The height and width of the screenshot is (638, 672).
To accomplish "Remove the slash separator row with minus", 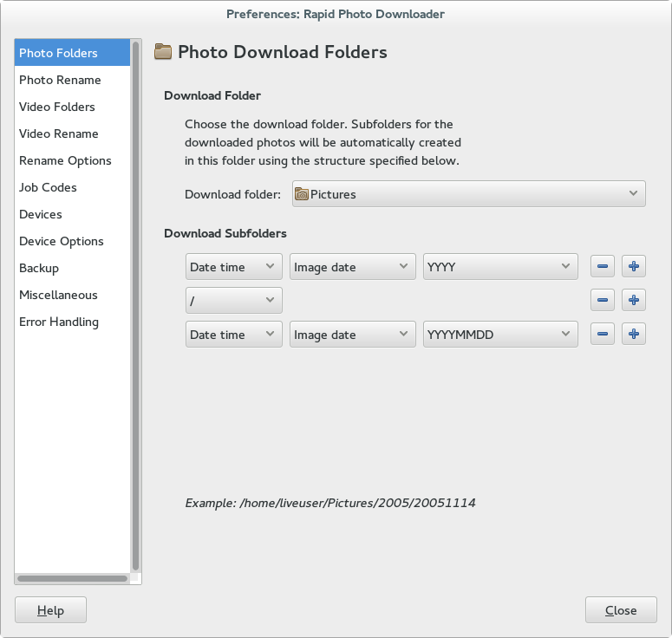I will click(602, 300).
